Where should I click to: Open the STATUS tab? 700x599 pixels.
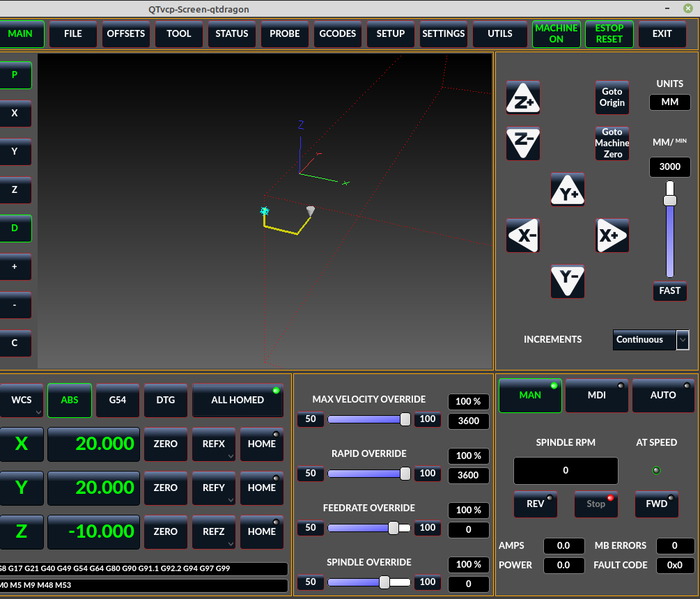click(x=232, y=34)
